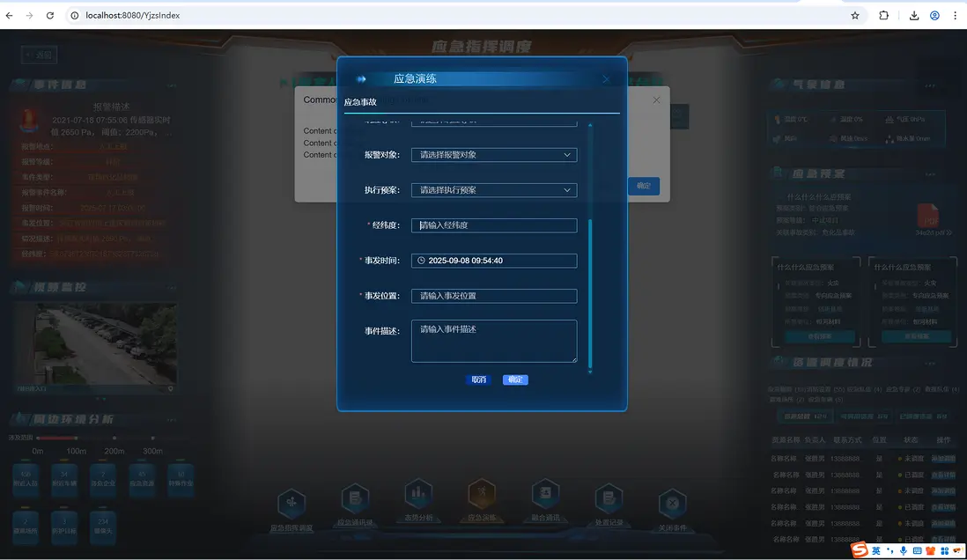Open the 处置记录 hexagon icon
The image size is (967, 560).
(609, 498)
